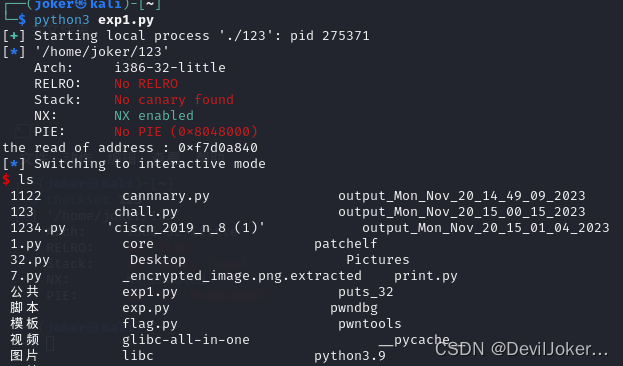Click the pwndbg directory entry
Screen dimensions: 623x366
354,308
